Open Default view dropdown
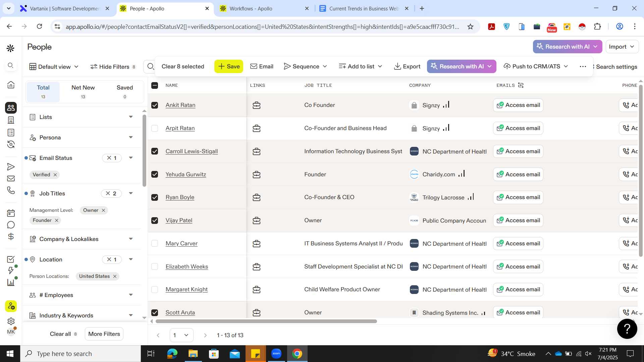 tap(54, 67)
